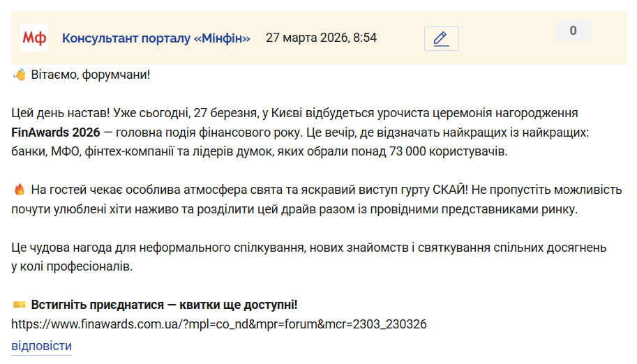The width and height of the screenshot is (637, 364).
Task: Click the fire emoji before the guest paragraph
Action: [x=20, y=189]
